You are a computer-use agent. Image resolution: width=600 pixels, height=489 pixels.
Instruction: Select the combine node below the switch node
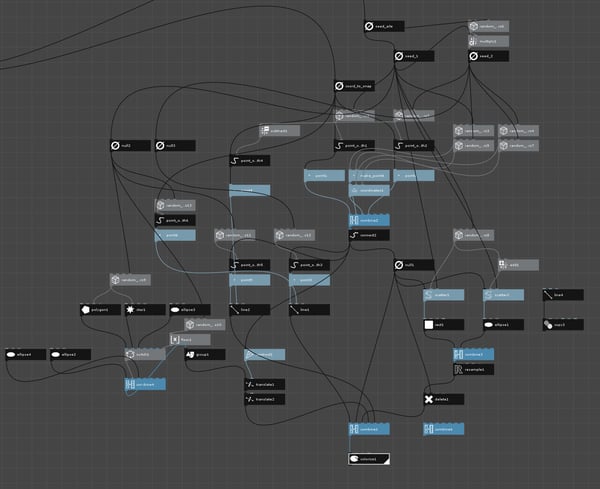click(145, 384)
